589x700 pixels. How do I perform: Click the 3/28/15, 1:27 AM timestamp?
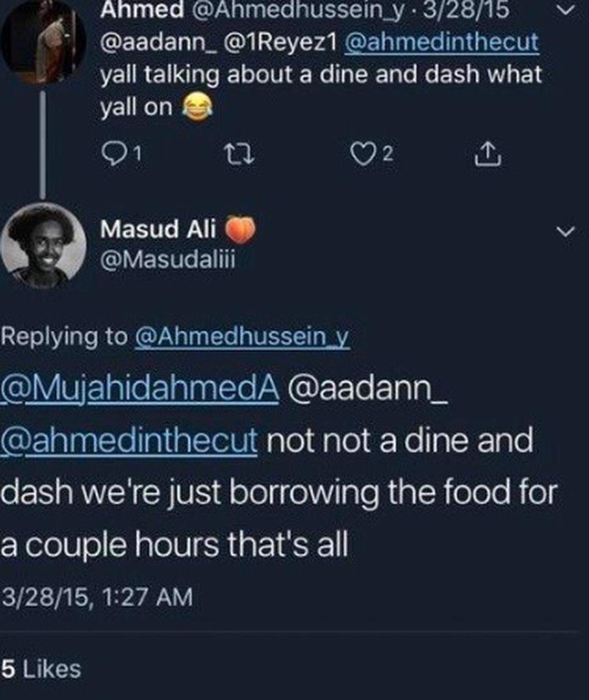pyautogui.click(x=97, y=597)
